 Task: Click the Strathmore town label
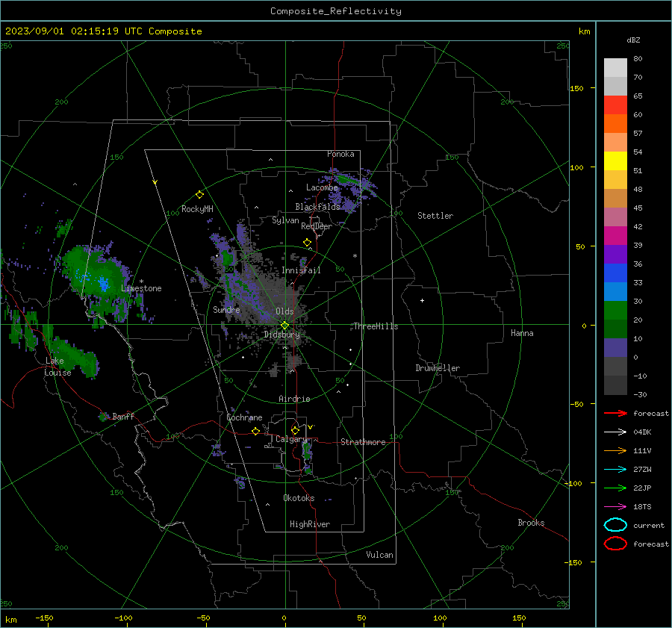363,442
